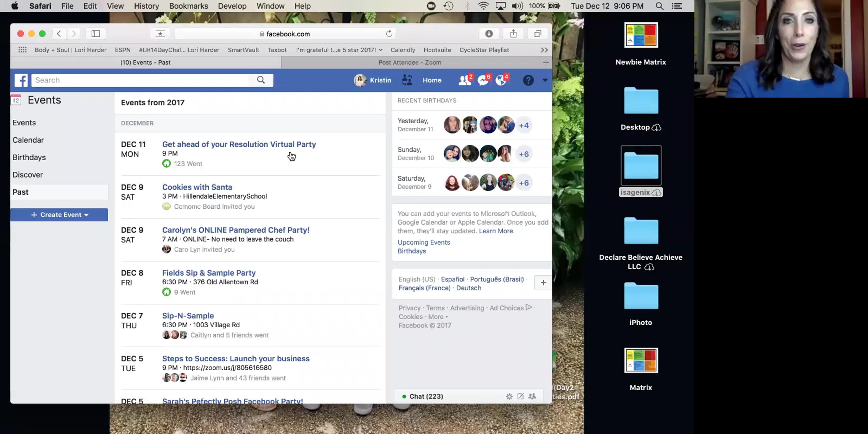Viewport: 868px width, 434px height.
Task: Click Upcoming Events link
Action: [x=424, y=242]
